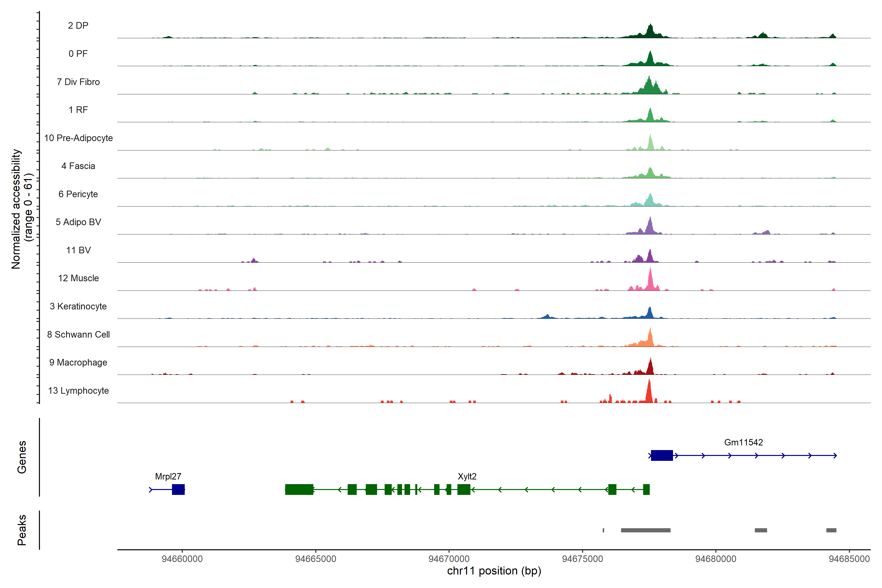The image size is (882, 588).
Task: Click the Xylt2 gene name label
Action: 467,476
